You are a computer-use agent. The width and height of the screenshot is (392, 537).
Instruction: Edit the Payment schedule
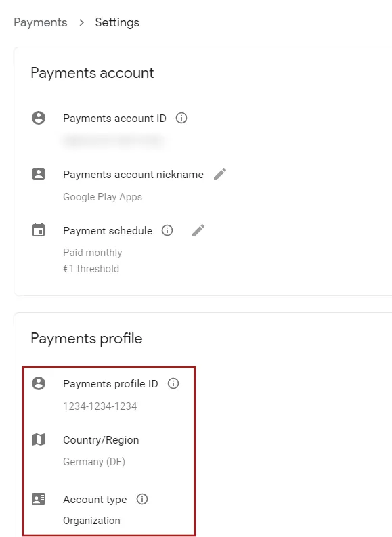198,230
